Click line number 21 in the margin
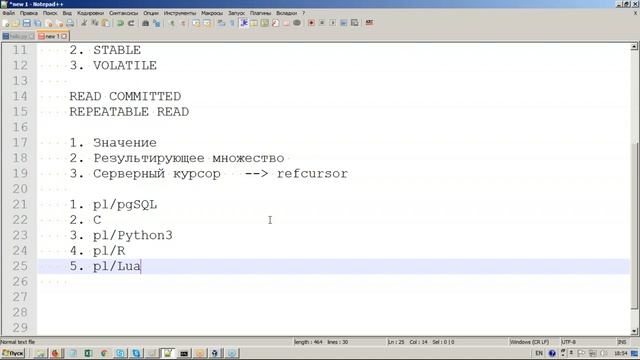640x360 pixels. click(20, 204)
